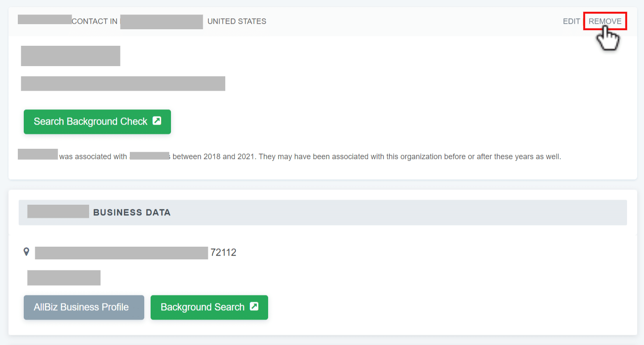The height and width of the screenshot is (345, 644).
Task: Open the Search Background Check button
Action: [97, 122]
